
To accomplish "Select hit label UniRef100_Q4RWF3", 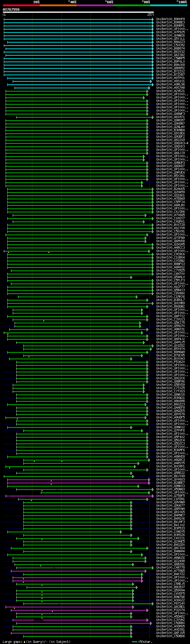I will 170,114.
